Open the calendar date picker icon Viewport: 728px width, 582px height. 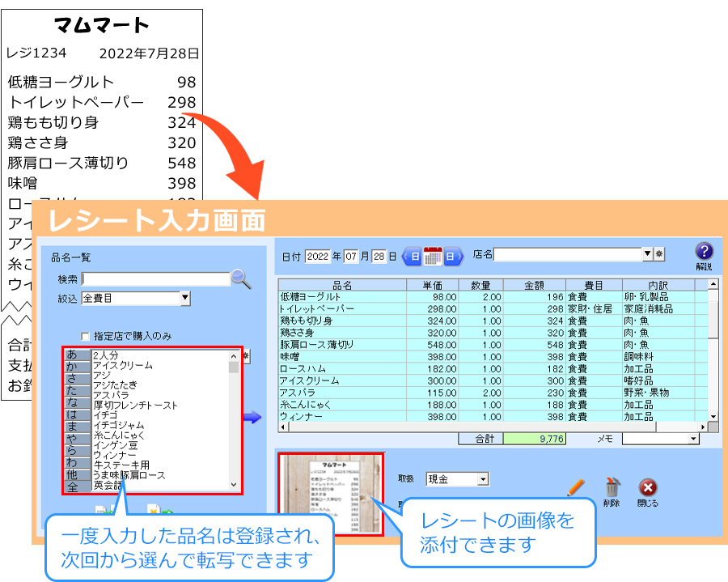click(x=433, y=257)
